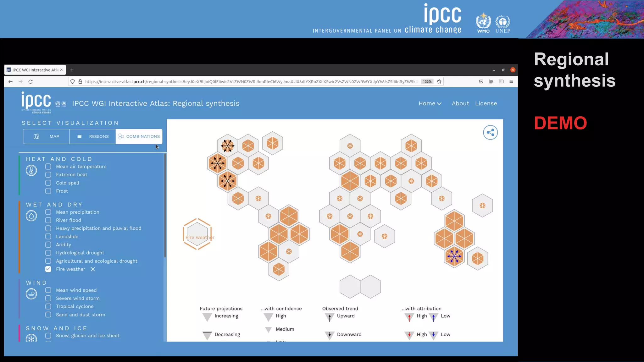Bookmark the page with the star icon

(439, 82)
